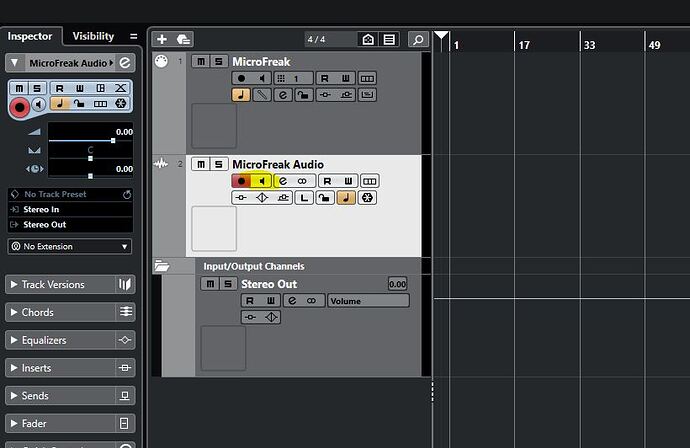690x448 pixels.
Task: Switch to the Visibility tab
Action: 93,36
